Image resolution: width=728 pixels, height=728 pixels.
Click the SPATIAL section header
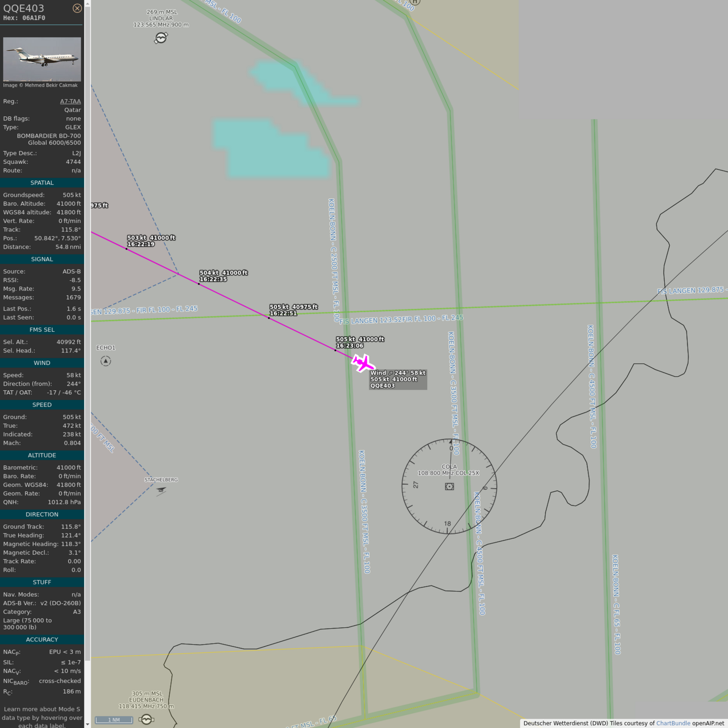pos(42,183)
